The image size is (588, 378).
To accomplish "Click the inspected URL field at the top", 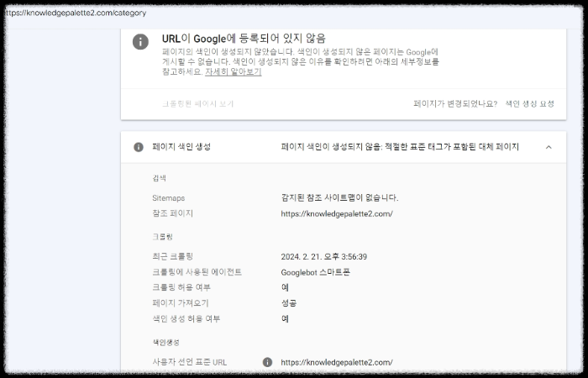I will (76, 13).
